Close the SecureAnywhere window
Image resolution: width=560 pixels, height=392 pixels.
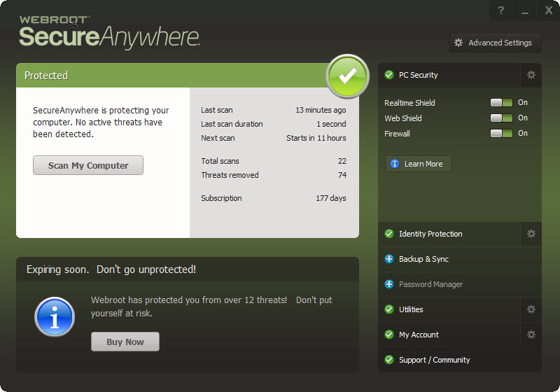pos(549,10)
